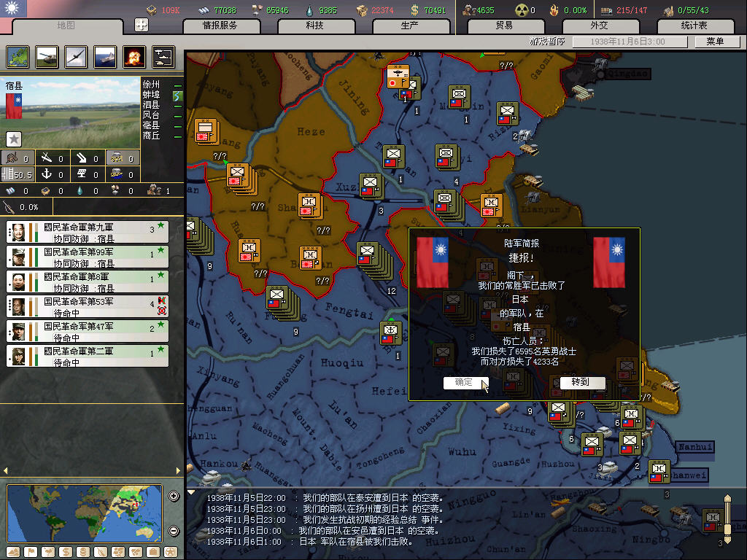
Task: Open the 贸易 tab
Action: click(505, 26)
